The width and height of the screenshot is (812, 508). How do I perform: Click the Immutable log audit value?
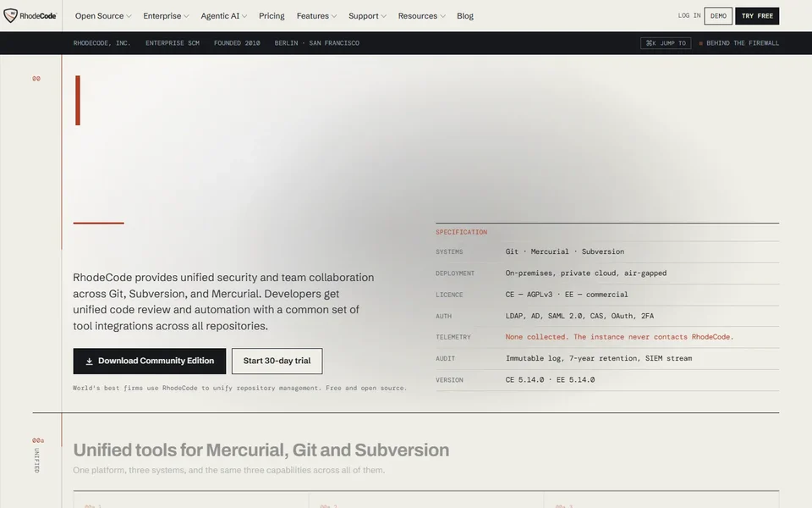click(x=599, y=358)
